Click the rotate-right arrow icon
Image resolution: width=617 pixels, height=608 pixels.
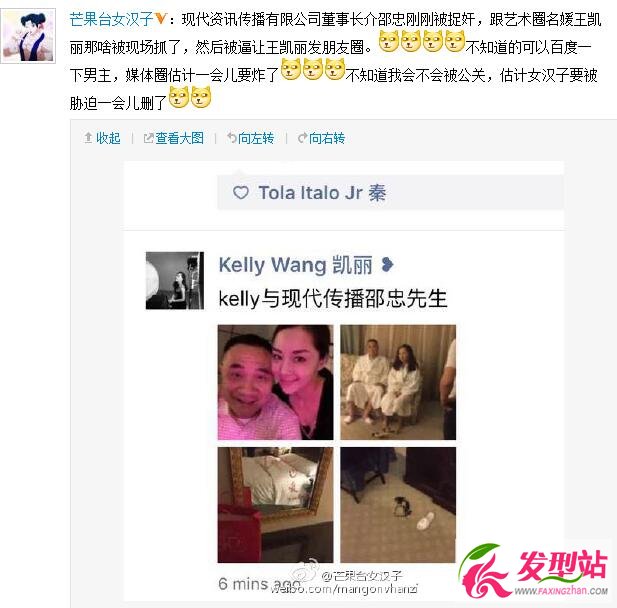click(x=303, y=138)
